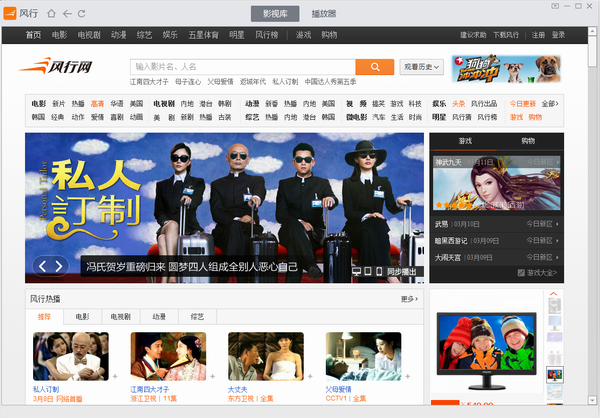Open 观看历史 dropdown

point(421,67)
